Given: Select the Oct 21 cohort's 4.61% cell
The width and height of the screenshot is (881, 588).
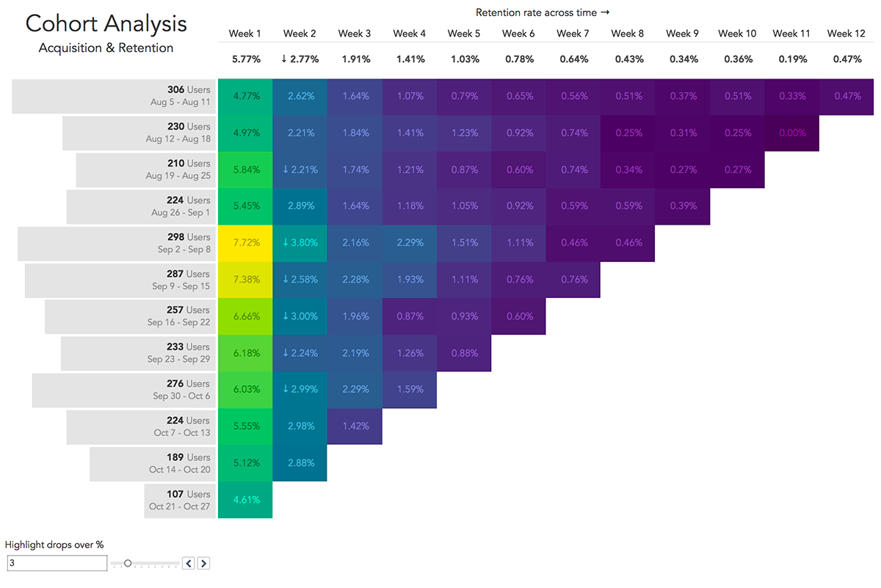Looking at the screenshot, I should [x=245, y=500].
